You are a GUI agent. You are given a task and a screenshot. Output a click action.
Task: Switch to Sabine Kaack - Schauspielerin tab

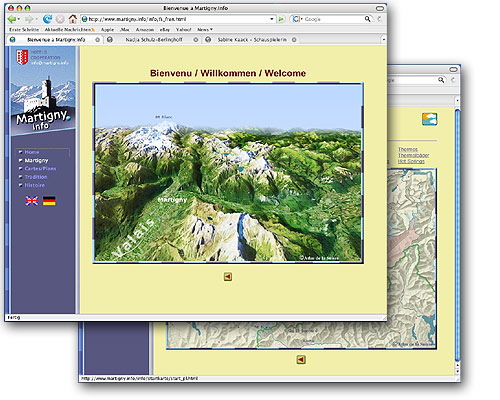pos(251,40)
